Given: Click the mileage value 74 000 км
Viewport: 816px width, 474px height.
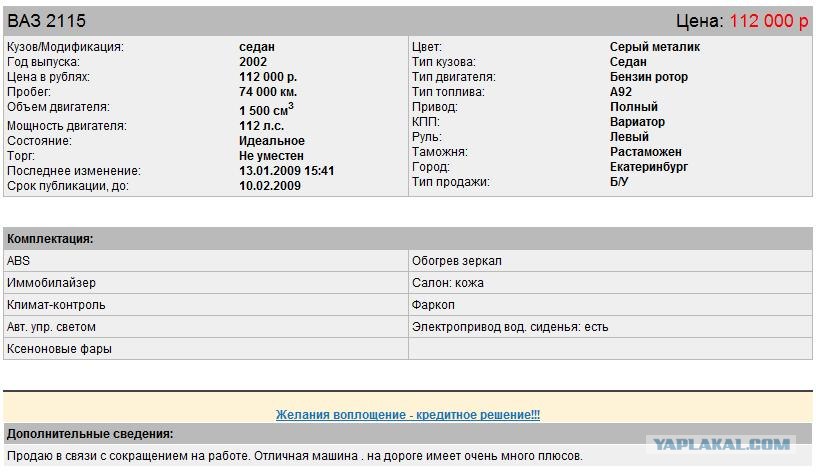Looking at the screenshot, I should (268, 92).
